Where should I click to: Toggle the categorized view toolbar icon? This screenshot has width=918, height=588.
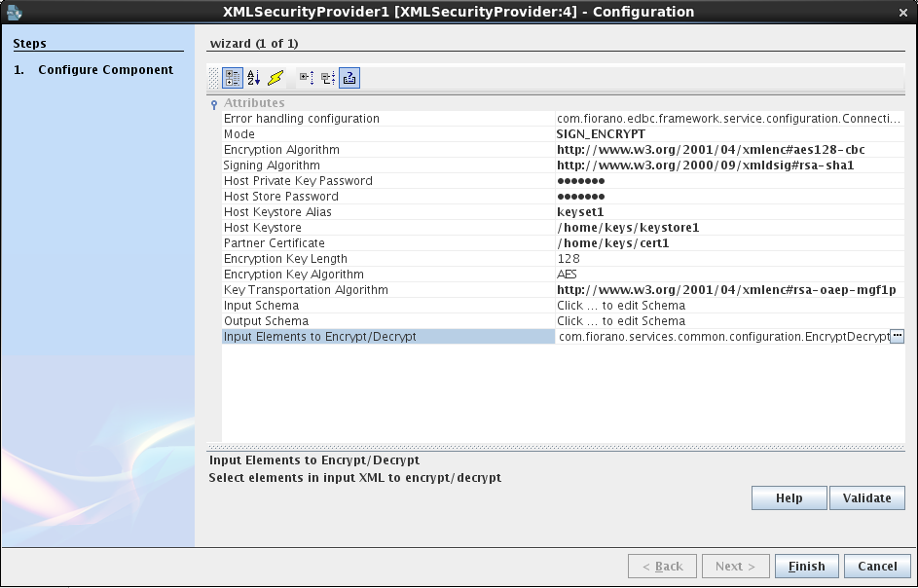click(233, 78)
